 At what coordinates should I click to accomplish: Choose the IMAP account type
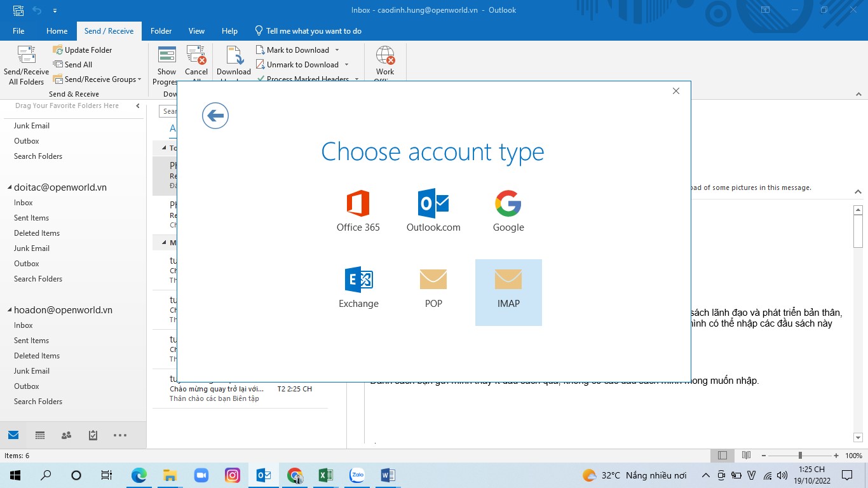coord(508,292)
